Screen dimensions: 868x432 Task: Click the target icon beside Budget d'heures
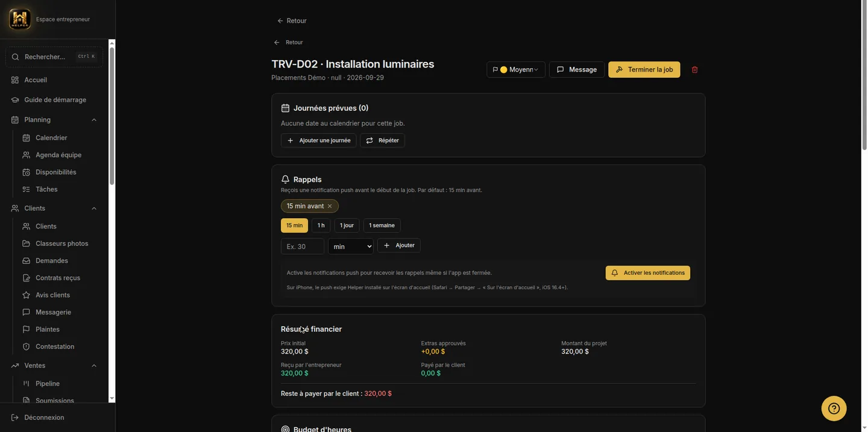pyautogui.click(x=285, y=430)
